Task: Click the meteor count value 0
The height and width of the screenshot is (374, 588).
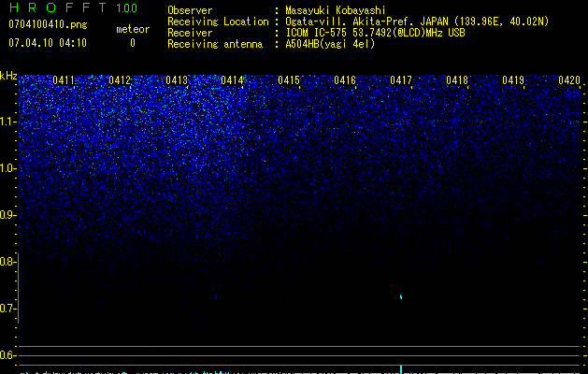Action: tap(133, 43)
